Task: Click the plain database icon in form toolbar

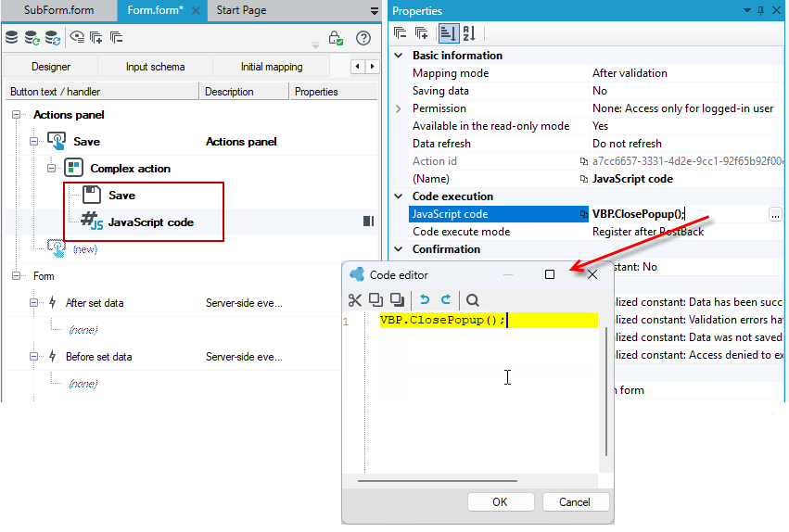Action: click(x=11, y=37)
